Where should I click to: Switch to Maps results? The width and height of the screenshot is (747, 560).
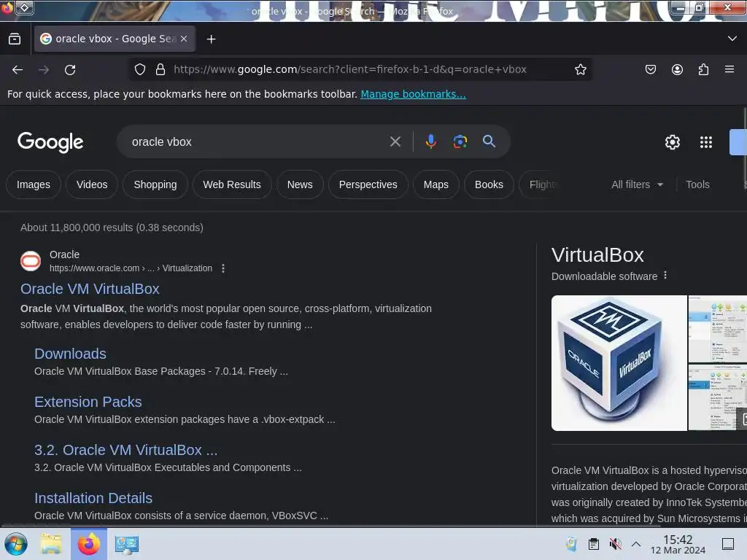pyautogui.click(x=436, y=184)
